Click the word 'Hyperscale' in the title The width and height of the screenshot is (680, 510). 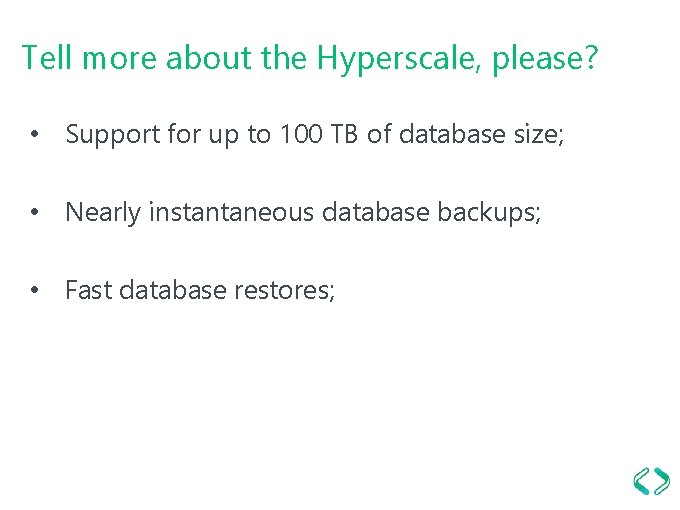coord(398,58)
